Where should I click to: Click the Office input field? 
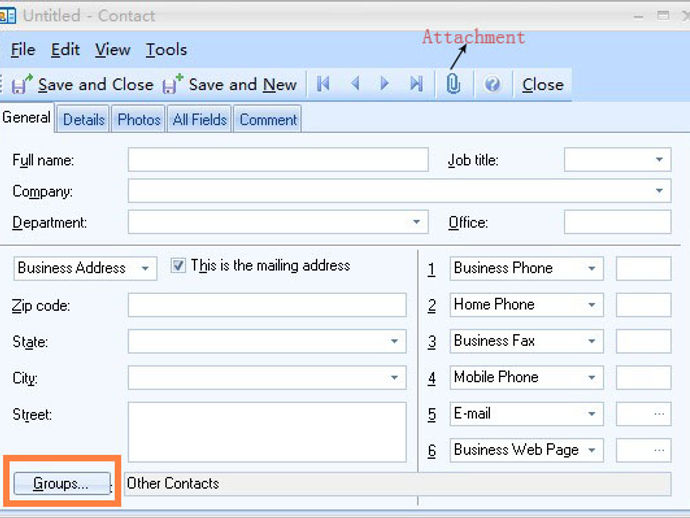(x=617, y=222)
